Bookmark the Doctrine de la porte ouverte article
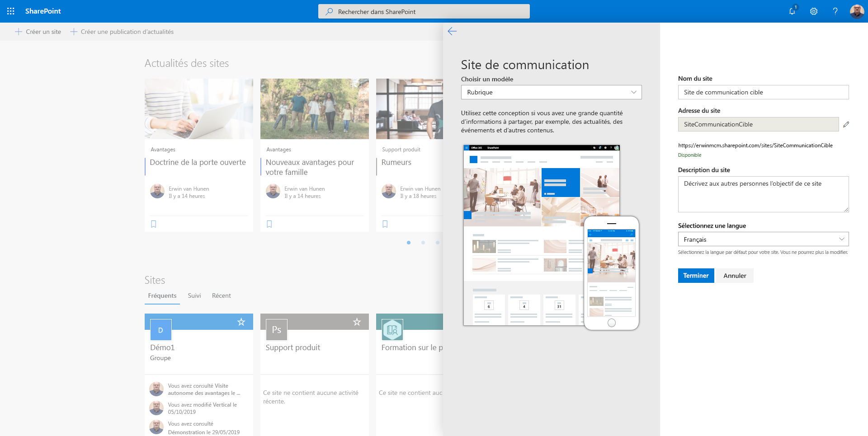The height and width of the screenshot is (436, 868). click(x=153, y=224)
